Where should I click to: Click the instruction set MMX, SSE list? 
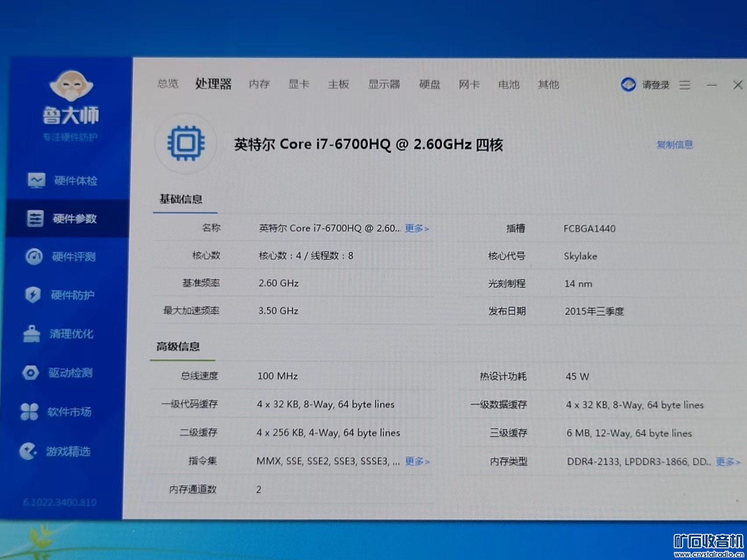328,461
